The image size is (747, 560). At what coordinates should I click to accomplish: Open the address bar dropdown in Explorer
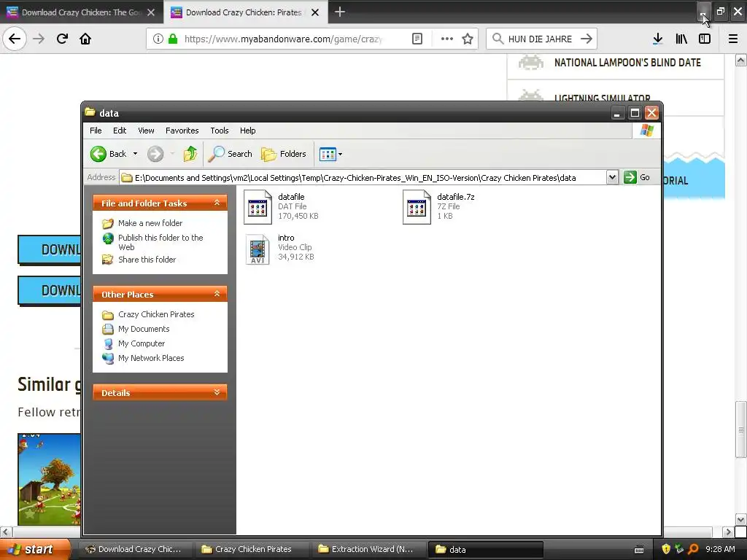click(x=612, y=178)
